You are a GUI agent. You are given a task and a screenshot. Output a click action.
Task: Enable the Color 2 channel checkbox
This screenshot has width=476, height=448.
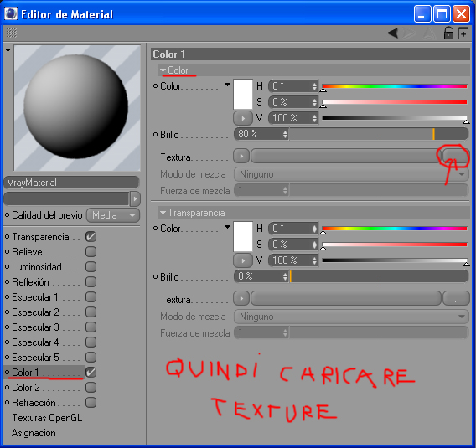pos(91,388)
